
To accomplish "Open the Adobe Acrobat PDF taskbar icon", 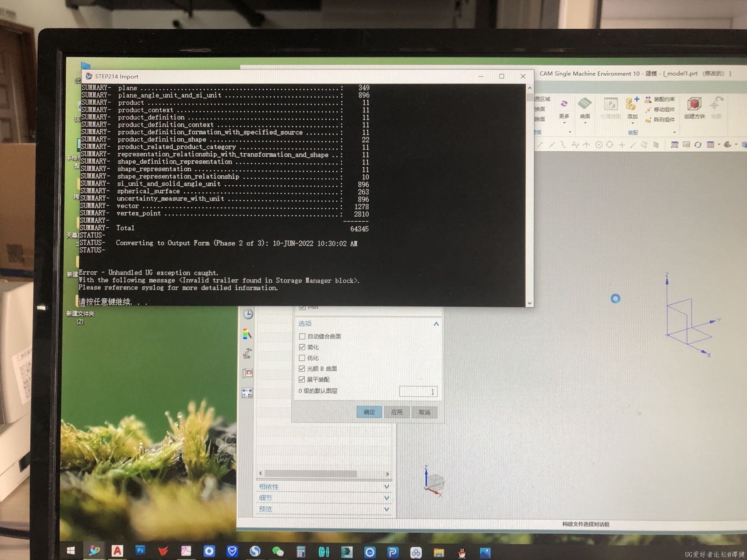I will pyautogui.click(x=186, y=551).
